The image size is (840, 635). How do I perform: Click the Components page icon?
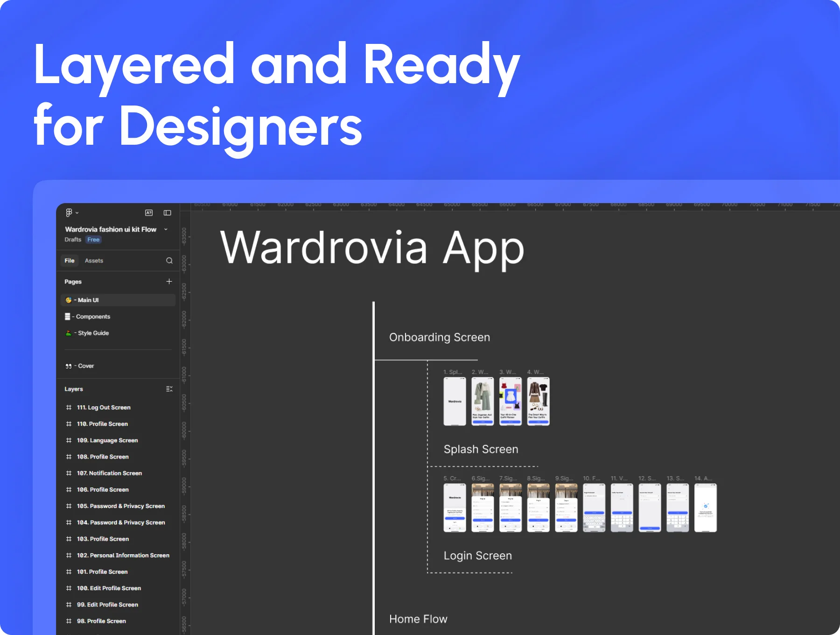68,317
